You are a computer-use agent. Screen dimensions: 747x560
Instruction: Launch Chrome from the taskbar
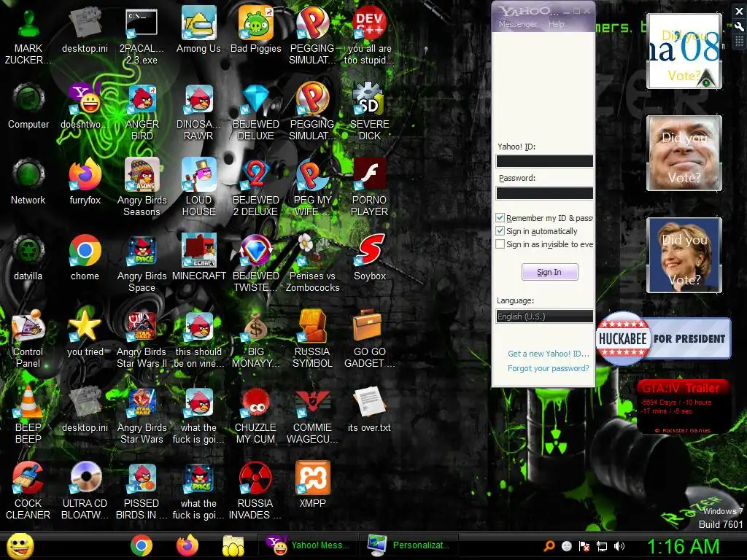142,545
